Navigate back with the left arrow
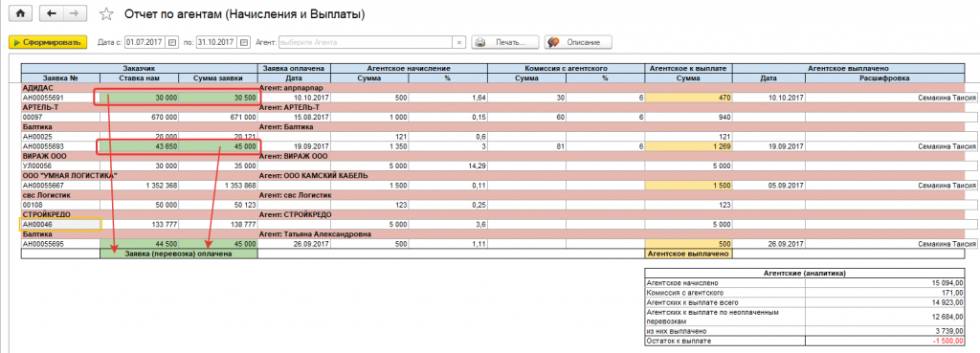The height and width of the screenshot is (353, 980). (x=52, y=13)
